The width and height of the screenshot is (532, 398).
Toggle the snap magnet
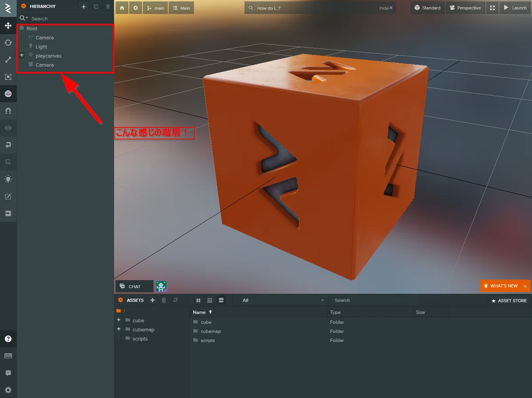coord(8,110)
